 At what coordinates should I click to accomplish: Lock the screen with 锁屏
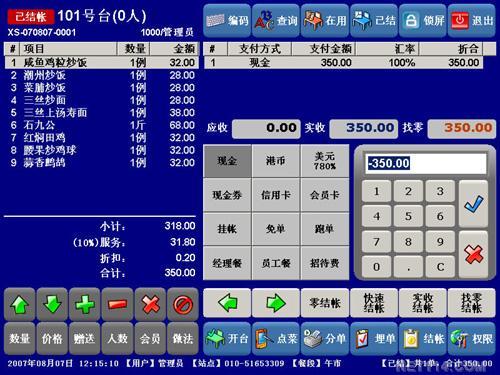pyautogui.click(x=423, y=21)
